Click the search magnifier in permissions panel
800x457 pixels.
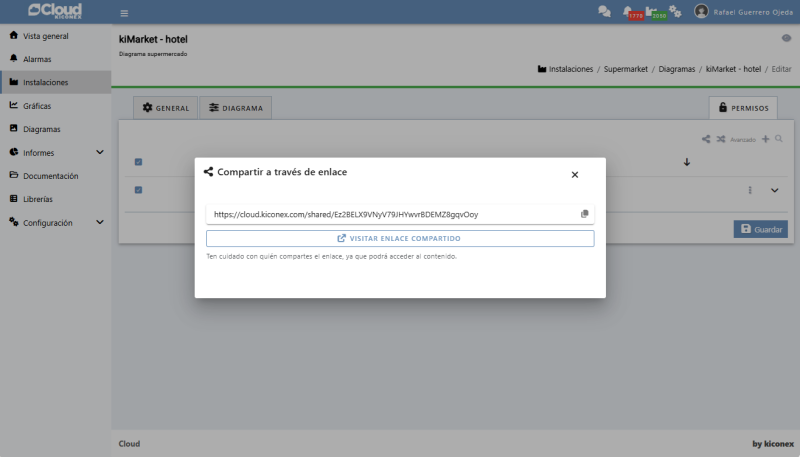point(779,139)
